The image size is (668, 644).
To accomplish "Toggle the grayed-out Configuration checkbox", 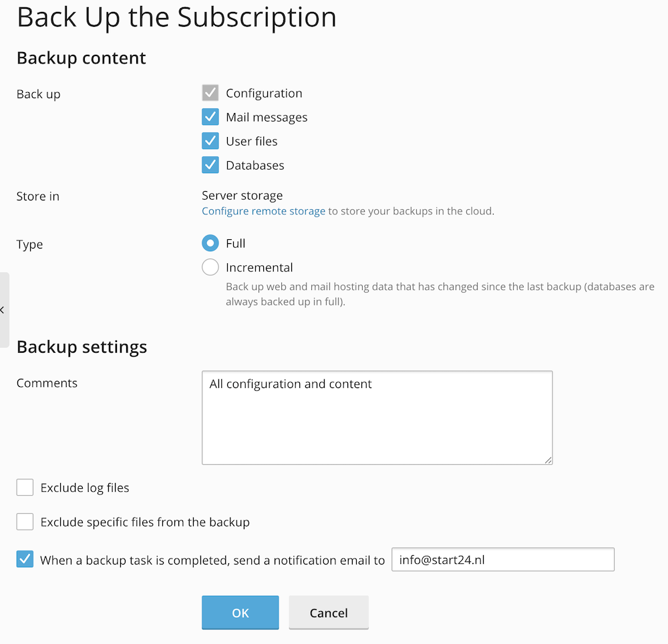I will [210, 93].
